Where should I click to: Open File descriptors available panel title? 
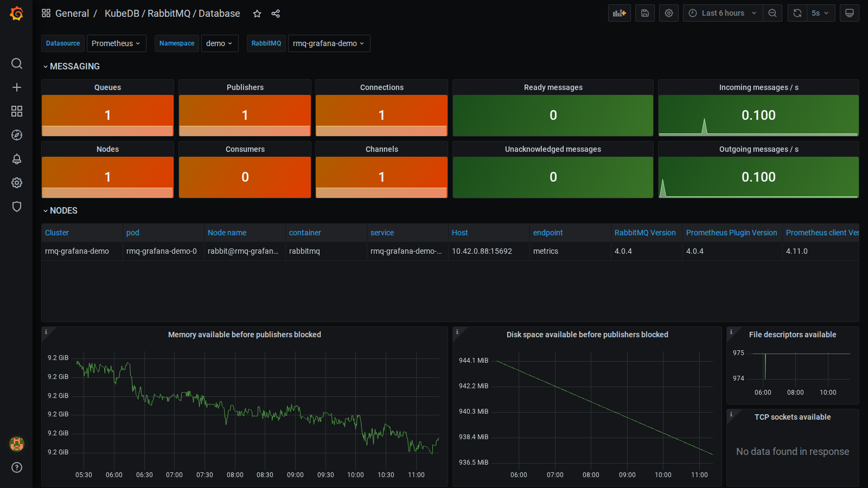point(793,335)
